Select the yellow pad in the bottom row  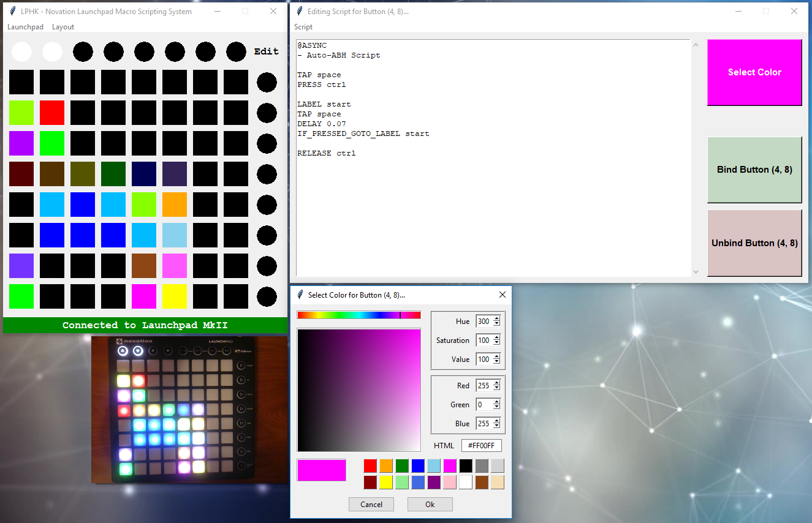tap(175, 296)
